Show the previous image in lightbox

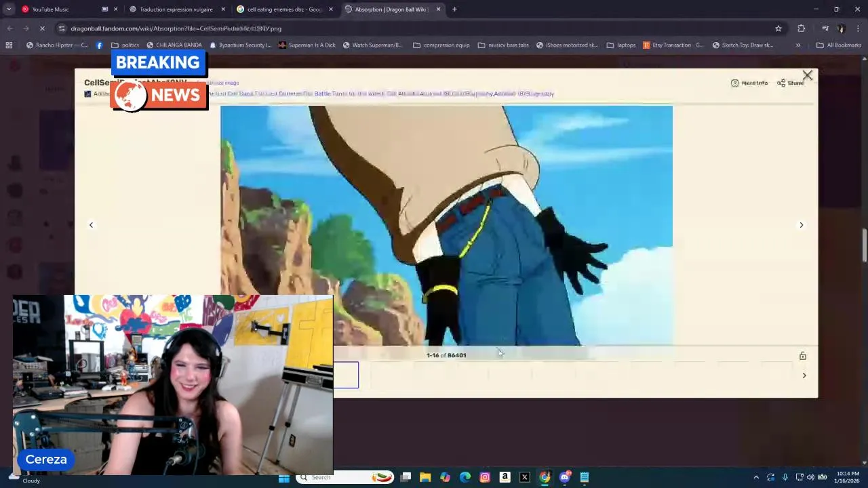pyautogui.click(x=91, y=225)
